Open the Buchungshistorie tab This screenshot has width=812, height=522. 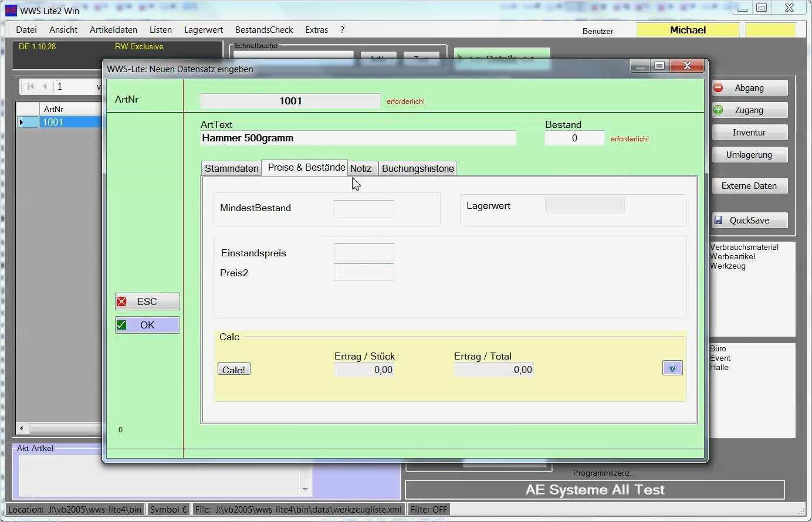(x=418, y=168)
